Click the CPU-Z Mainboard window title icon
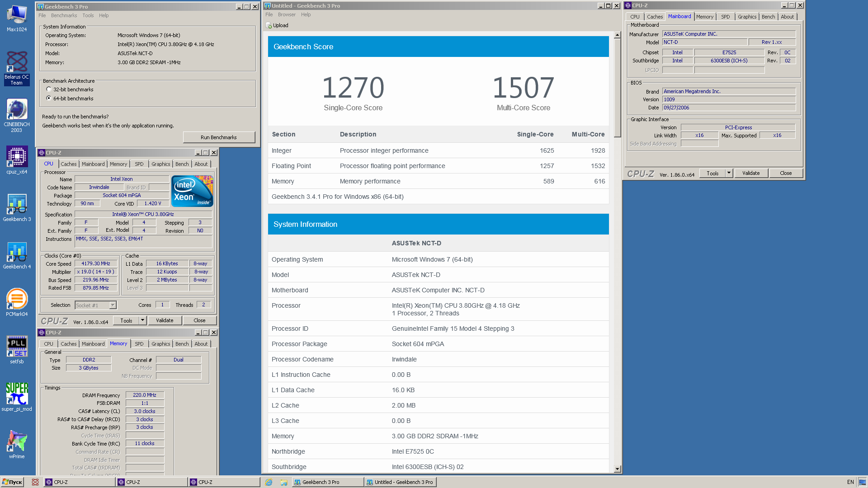The width and height of the screenshot is (868, 488). click(x=628, y=5)
